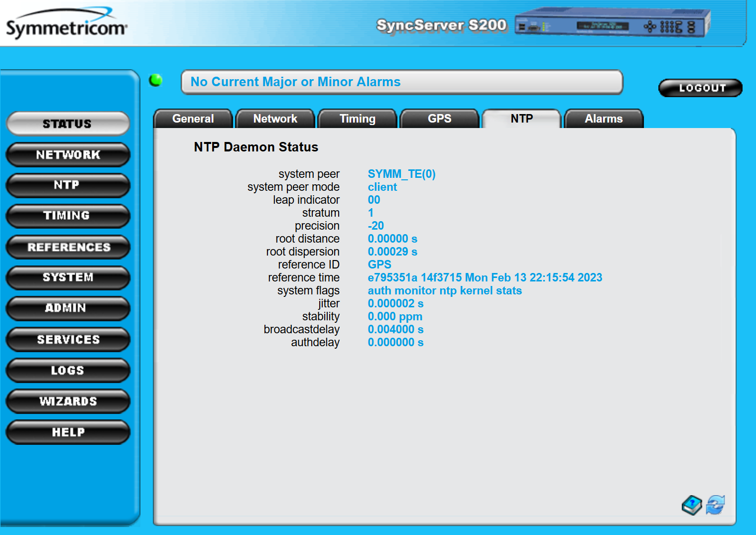Click the No Current Major or Minor Alarms banner
756x535 pixels.
click(x=401, y=82)
